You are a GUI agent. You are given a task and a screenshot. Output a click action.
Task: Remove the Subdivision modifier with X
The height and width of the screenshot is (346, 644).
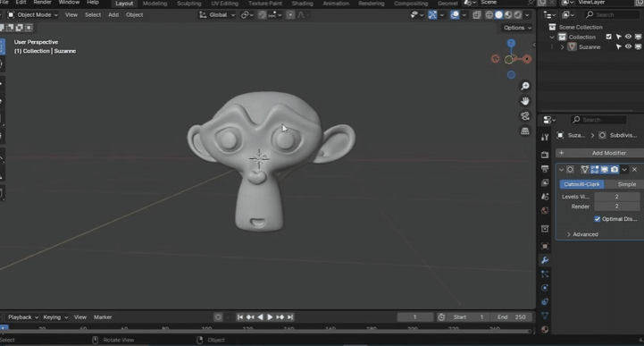pos(634,169)
